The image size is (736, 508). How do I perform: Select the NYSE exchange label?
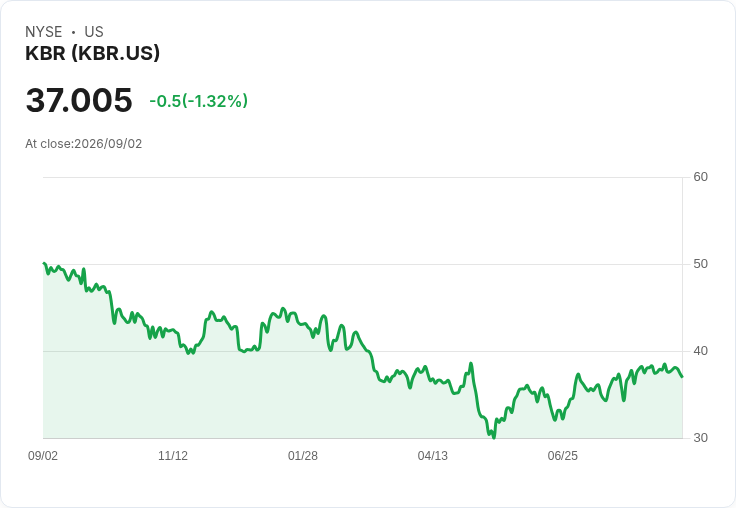tap(44, 32)
